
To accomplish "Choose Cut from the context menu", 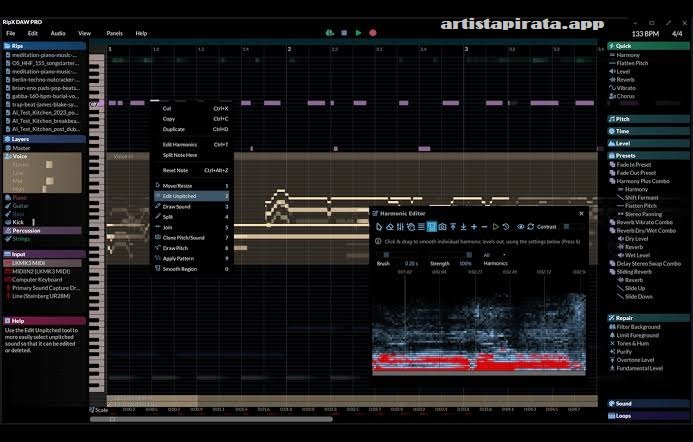I will 191,108.
